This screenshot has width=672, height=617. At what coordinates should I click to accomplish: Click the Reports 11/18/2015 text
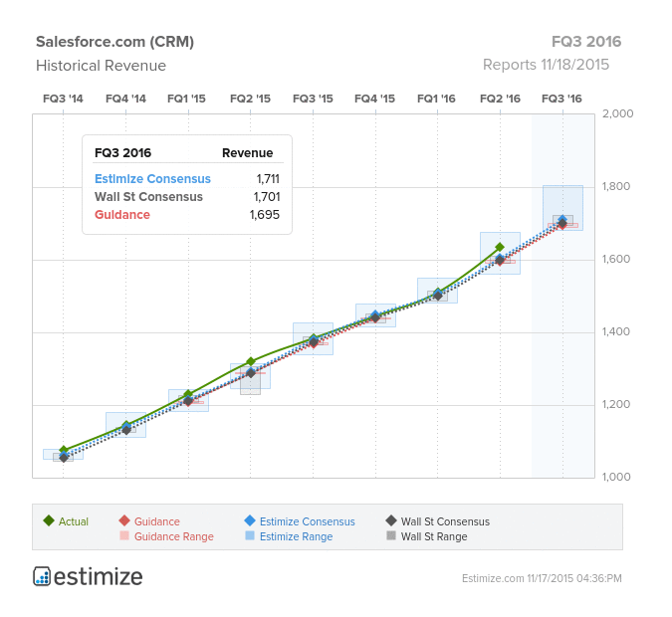pos(546,65)
